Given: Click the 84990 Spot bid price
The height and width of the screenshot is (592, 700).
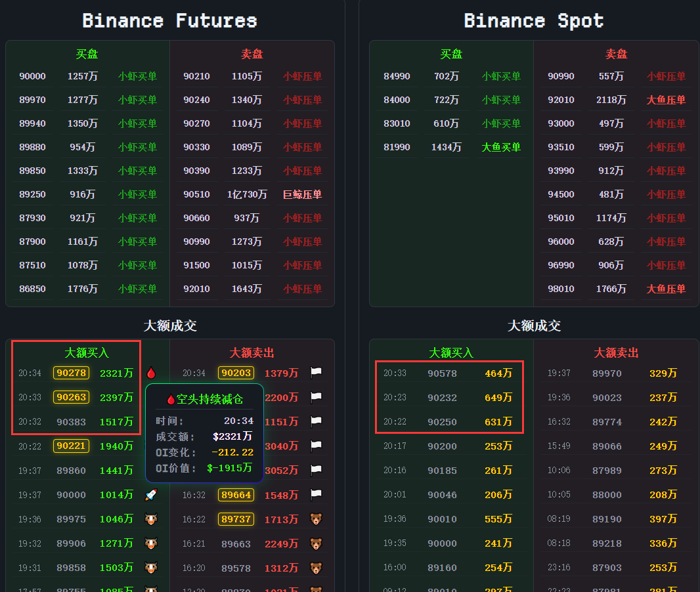Looking at the screenshot, I should coord(397,76).
